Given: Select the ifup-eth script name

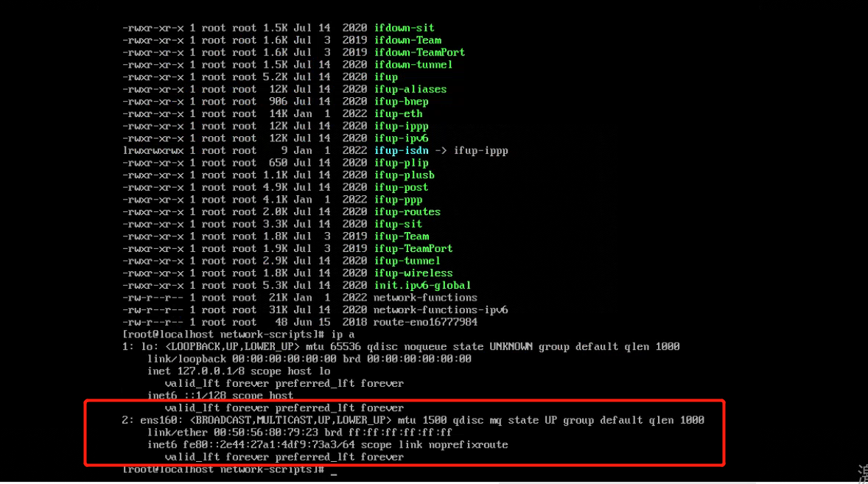Looking at the screenshot, I should coord(398,113).
